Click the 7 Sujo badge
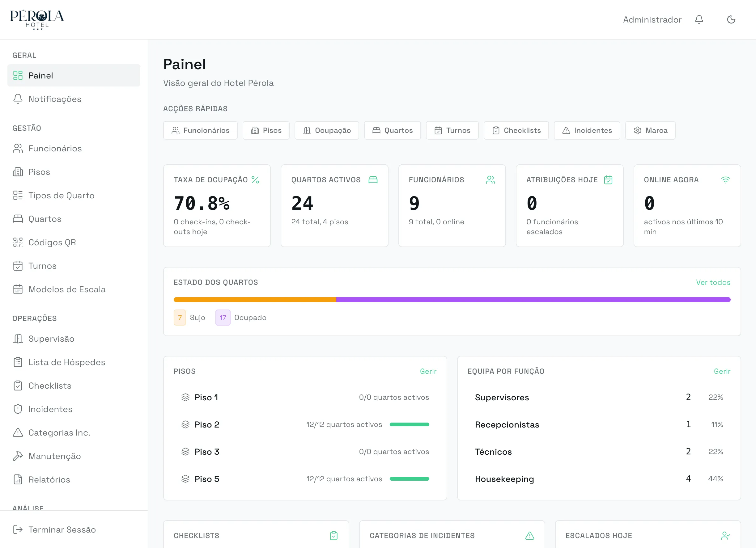Screen dimensions: 756x548 [x=180, y=318]
